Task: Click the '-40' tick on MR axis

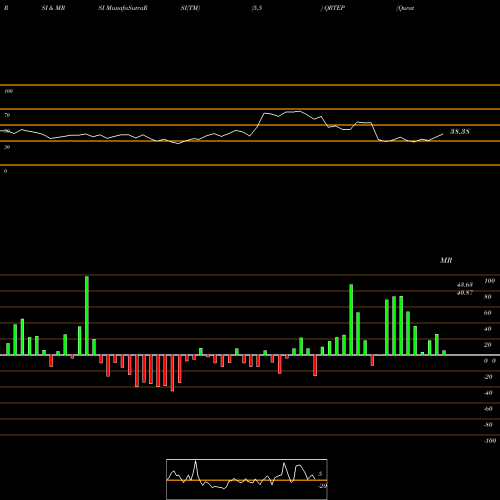Action: click(488, 393)
